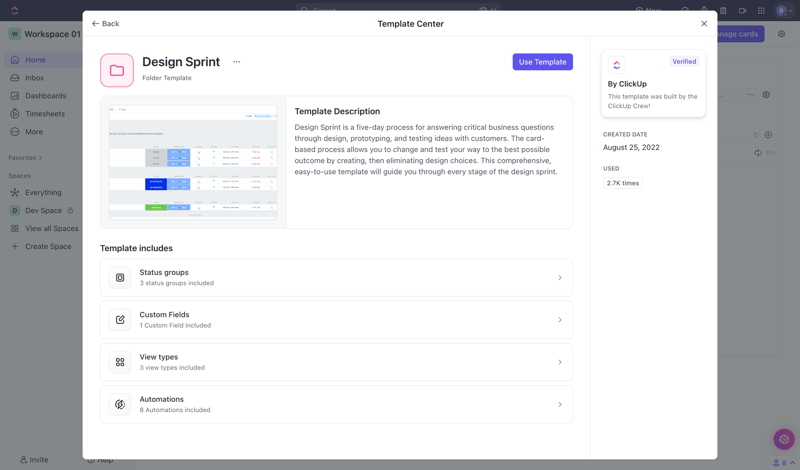Go back using the Back link
The width and height of the screenshot is (800, 470).
105,23
